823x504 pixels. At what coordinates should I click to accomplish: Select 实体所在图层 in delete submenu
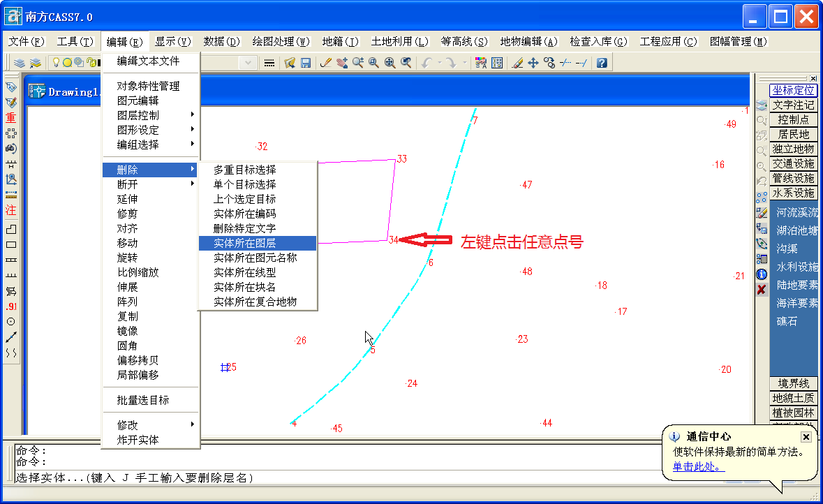click(258, 243)
